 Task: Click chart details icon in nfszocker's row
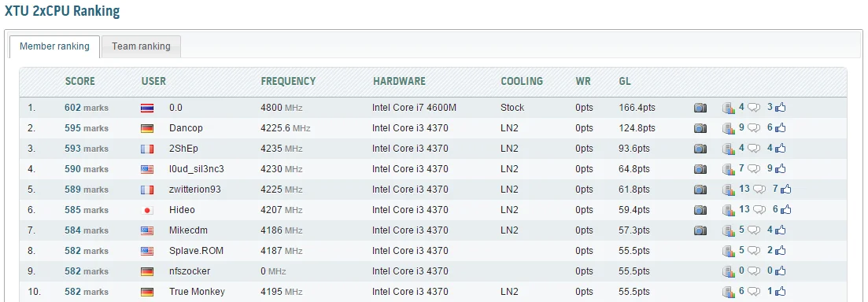[x=729, y=271]
